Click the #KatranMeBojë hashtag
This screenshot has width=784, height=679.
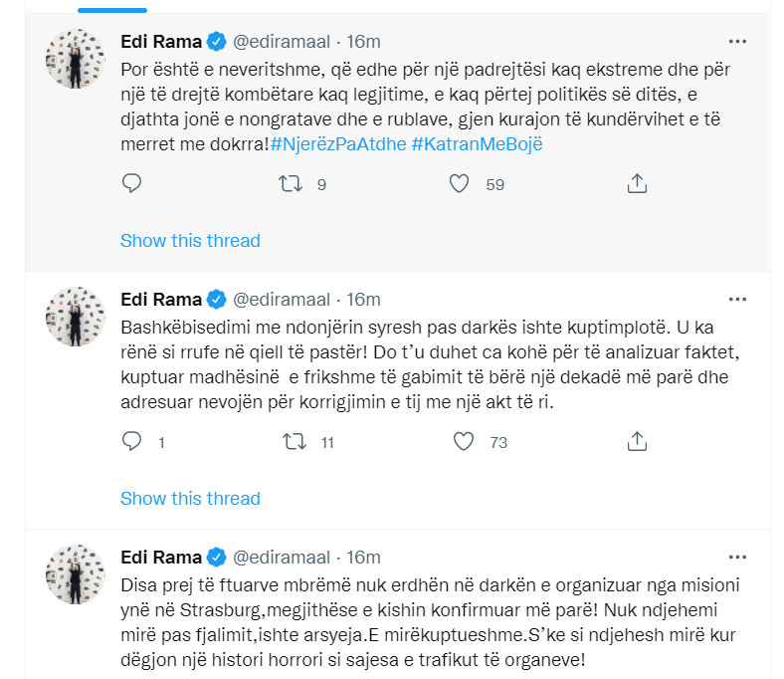click(x=476, y=144)
